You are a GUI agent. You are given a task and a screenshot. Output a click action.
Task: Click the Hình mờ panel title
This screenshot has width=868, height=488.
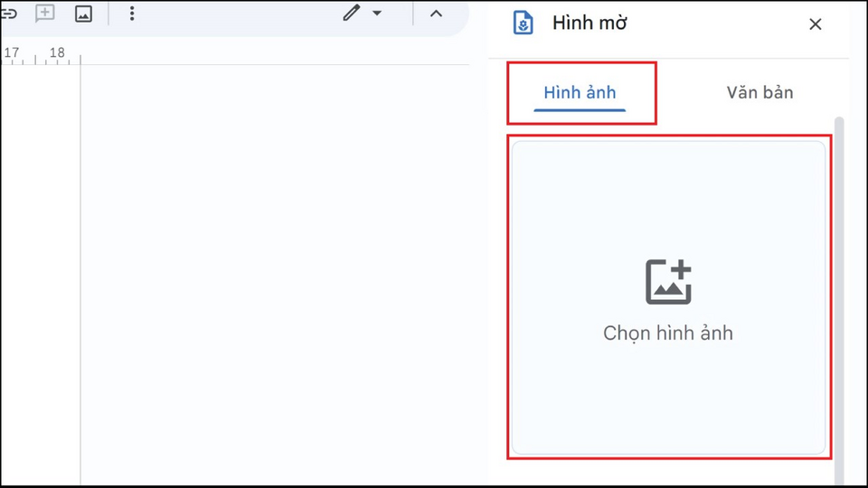(x=590, y=23)
